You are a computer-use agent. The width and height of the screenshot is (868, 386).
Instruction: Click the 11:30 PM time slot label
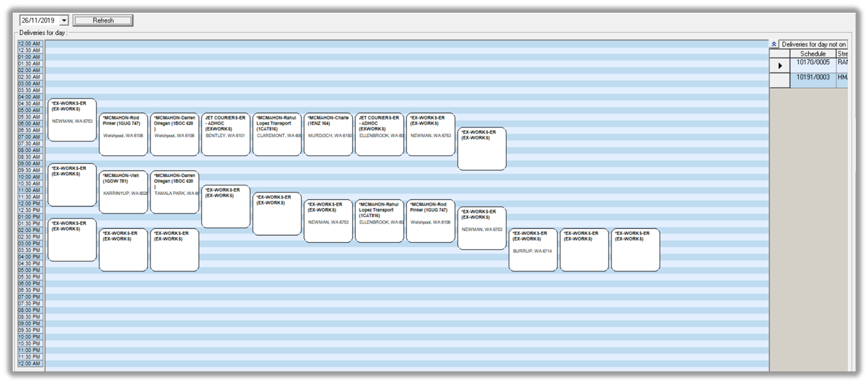click(x=30, y=357)
